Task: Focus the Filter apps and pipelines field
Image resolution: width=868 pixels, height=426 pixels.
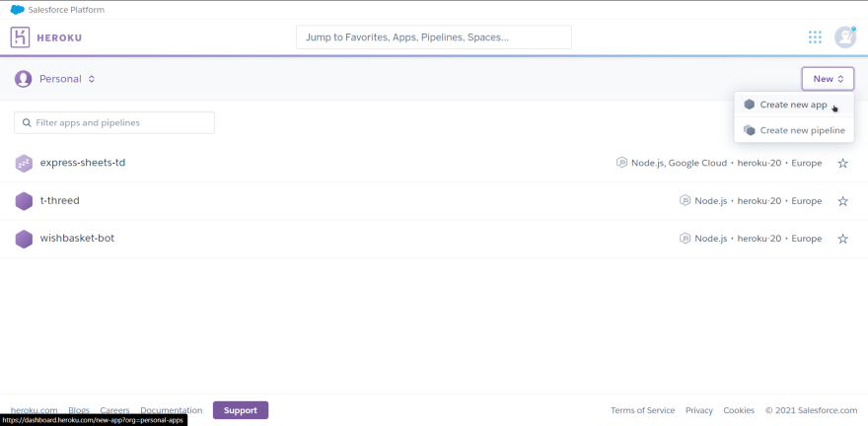Action: click(114, 123)
